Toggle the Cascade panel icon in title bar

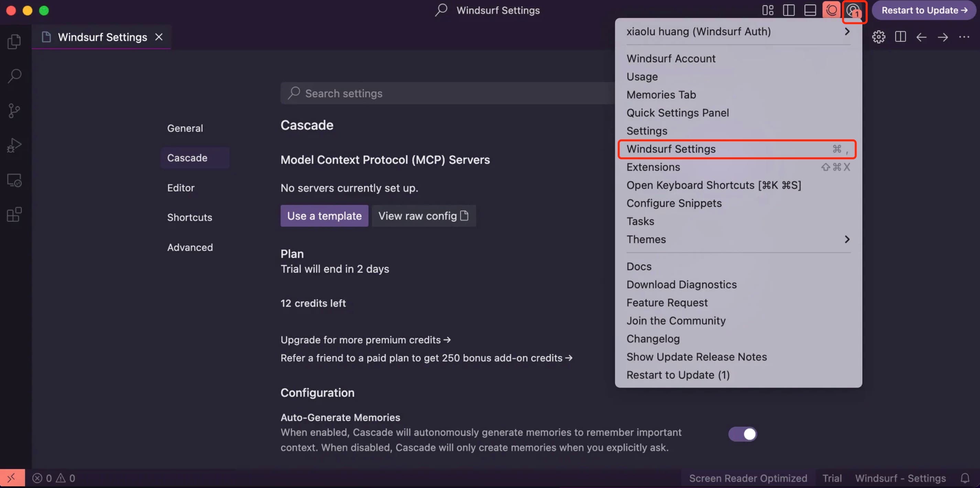(831, 10)
